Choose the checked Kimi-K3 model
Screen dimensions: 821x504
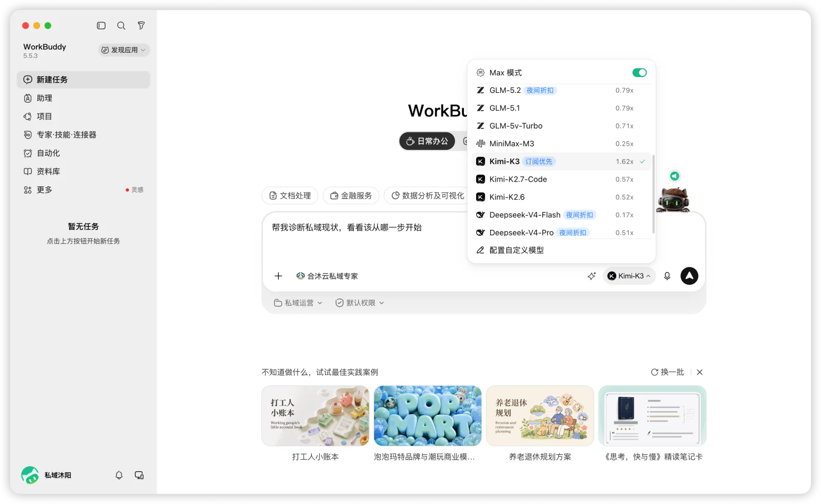click(x=561, y=162)
